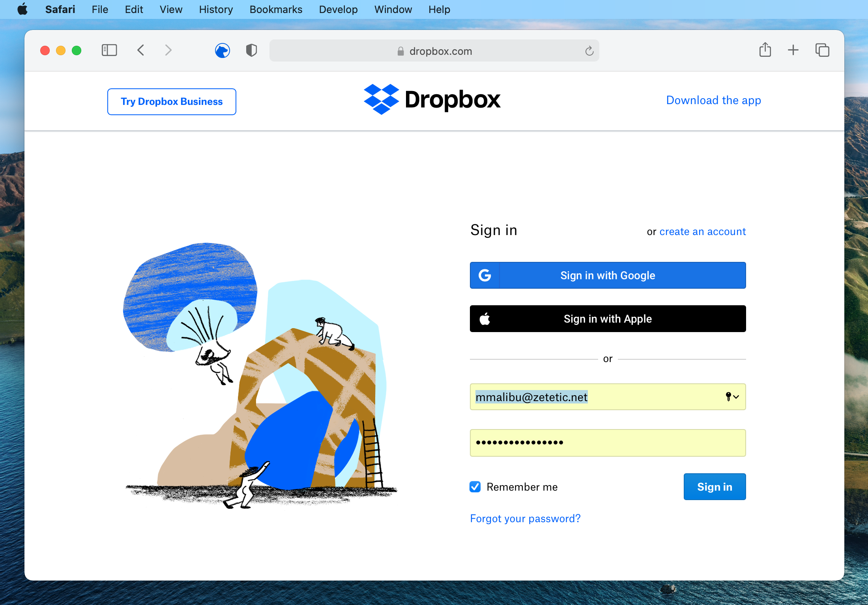Minimize the Safari window

click(x=61, y=50)
